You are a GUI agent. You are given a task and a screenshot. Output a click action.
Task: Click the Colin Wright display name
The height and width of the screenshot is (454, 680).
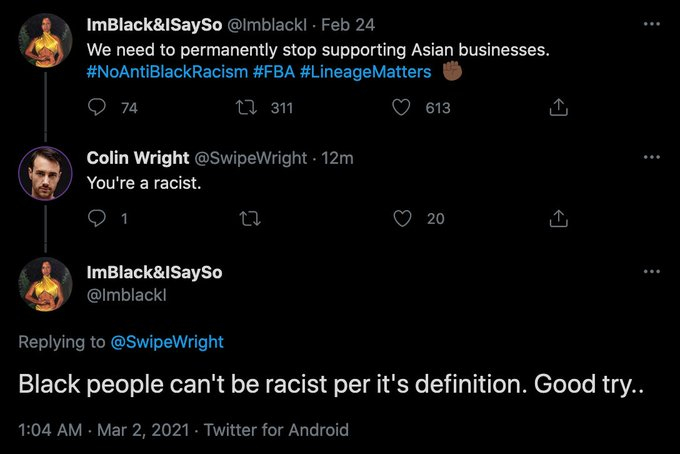[135, 158]
